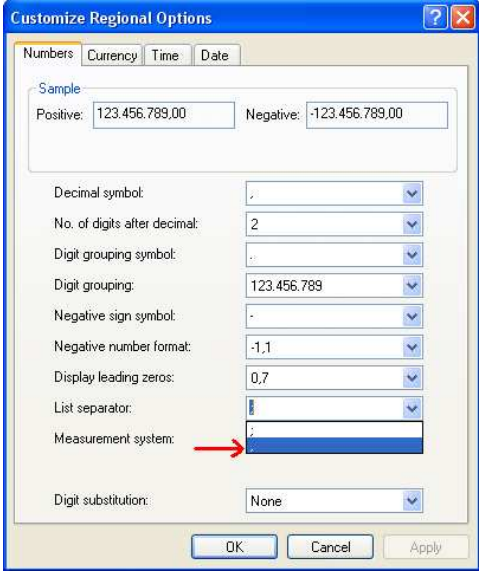
Task: Open the Digit substitution dropdown arrow
Action: pyautogui.click(x=412, y=501)
